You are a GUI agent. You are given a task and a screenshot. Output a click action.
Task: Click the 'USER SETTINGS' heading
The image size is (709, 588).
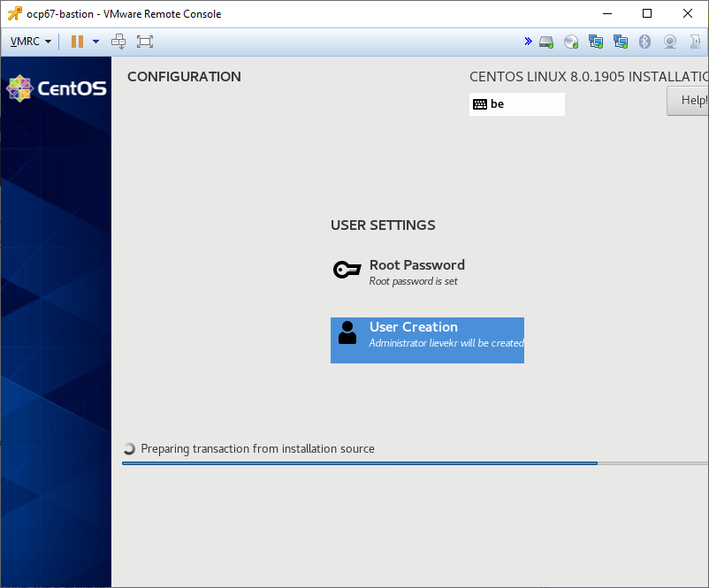(383, 225)
